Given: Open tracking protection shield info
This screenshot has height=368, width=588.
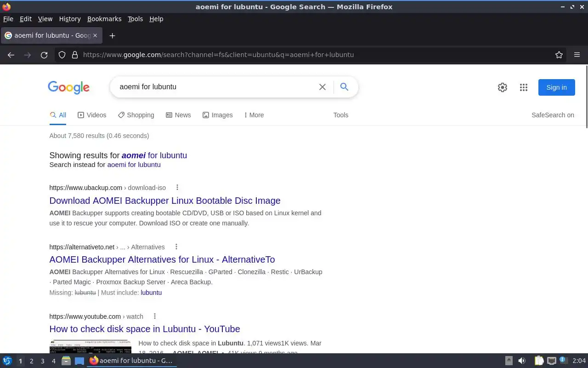Looking at the screenshot, I should click(x=62, y=55).
